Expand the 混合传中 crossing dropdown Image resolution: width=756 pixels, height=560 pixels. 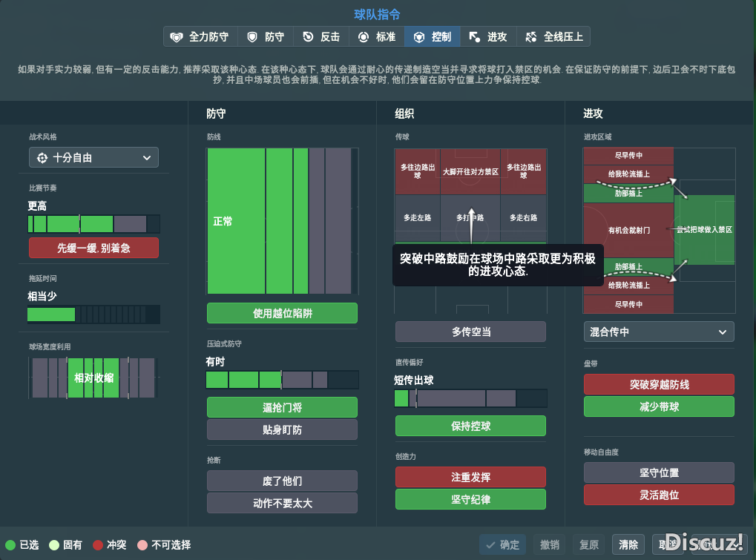(x=659, y=332)
